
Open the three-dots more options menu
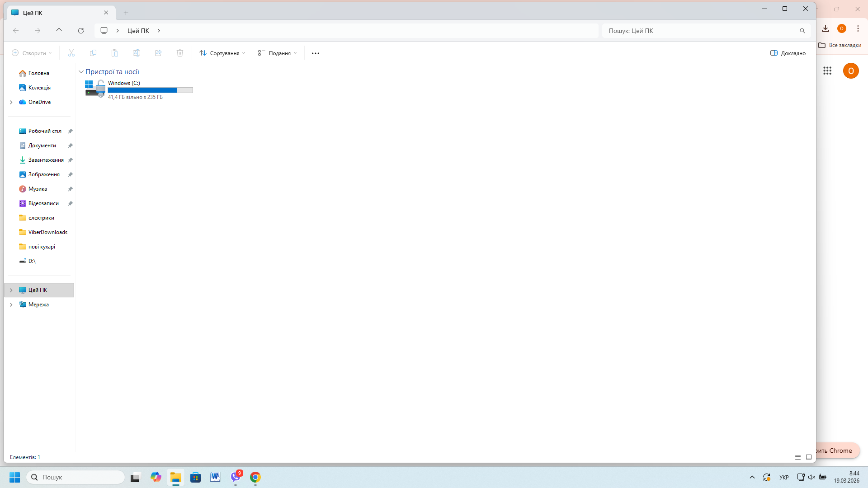(x=316, y=53)
